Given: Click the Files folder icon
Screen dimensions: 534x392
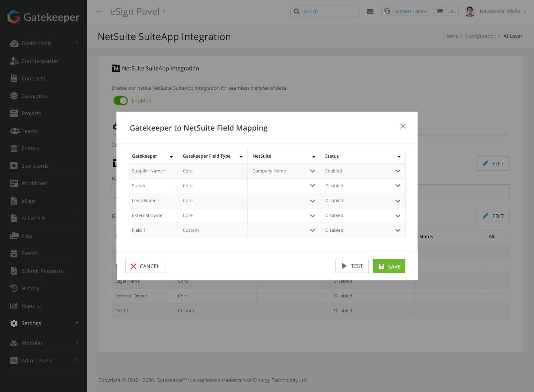Looking at the screenshot, I should pyautogui.click(x=14, y=235).
